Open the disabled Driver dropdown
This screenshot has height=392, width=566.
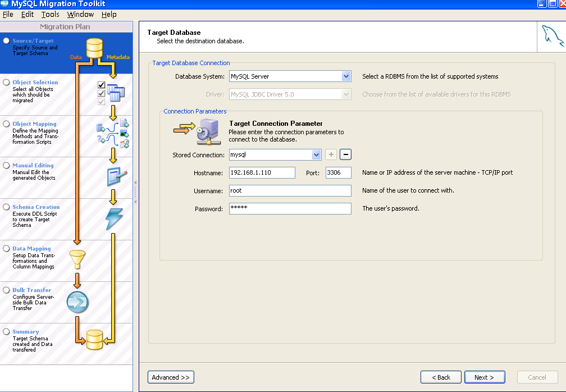[x=346, y=94]
